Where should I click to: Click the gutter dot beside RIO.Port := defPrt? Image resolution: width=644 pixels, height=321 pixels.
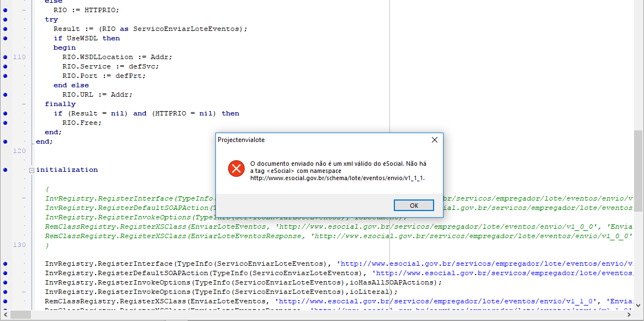(x=5, y=76)
